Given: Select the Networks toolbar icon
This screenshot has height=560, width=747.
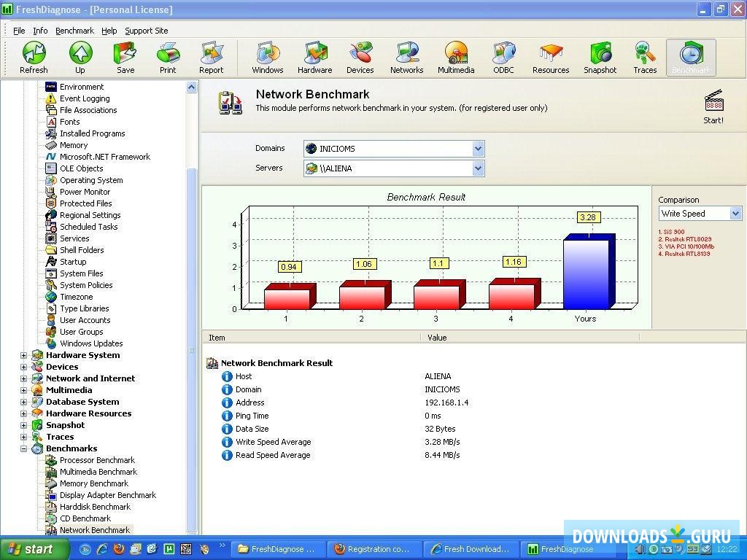Looking at the screenshot, I should [x=406, y=57].
